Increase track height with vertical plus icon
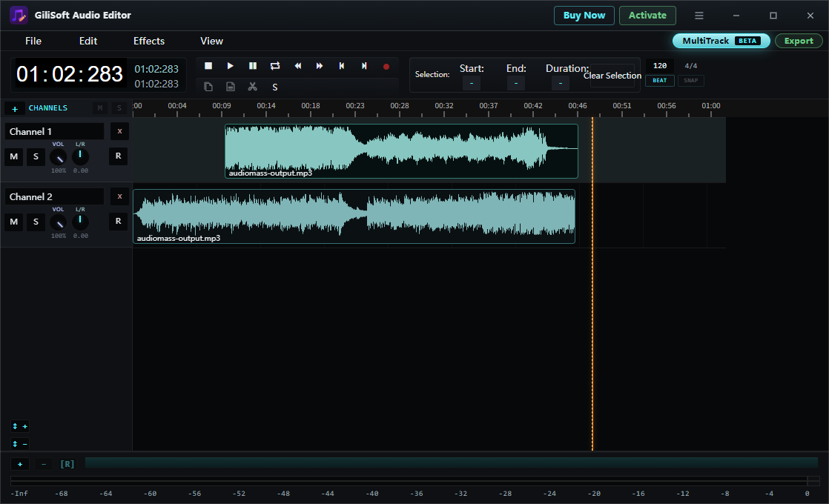The image size is (829, 504). (20, 426)
